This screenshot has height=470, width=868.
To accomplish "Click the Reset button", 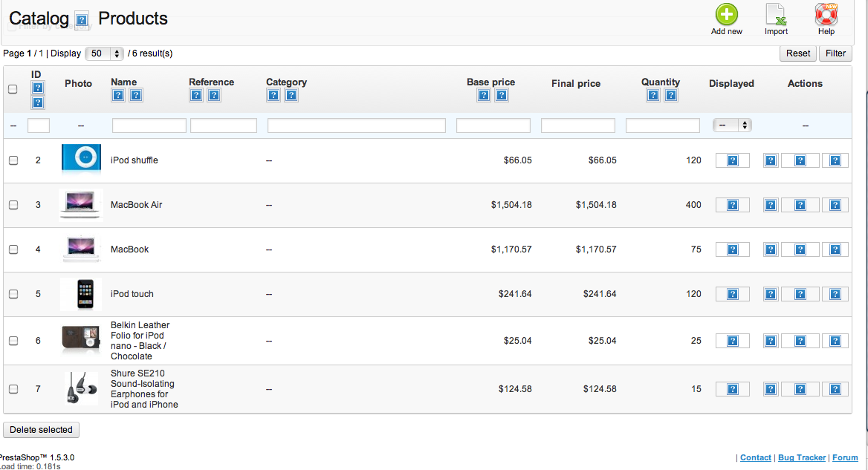I will (797, 53).
